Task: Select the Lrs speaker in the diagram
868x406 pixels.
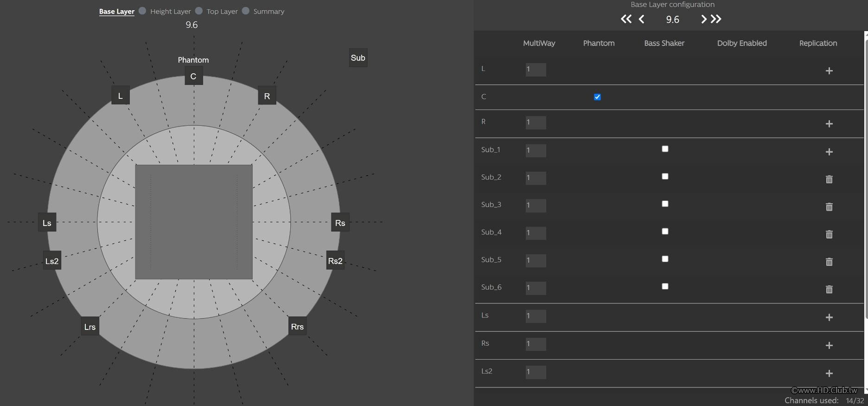Action: coord(90,327)
